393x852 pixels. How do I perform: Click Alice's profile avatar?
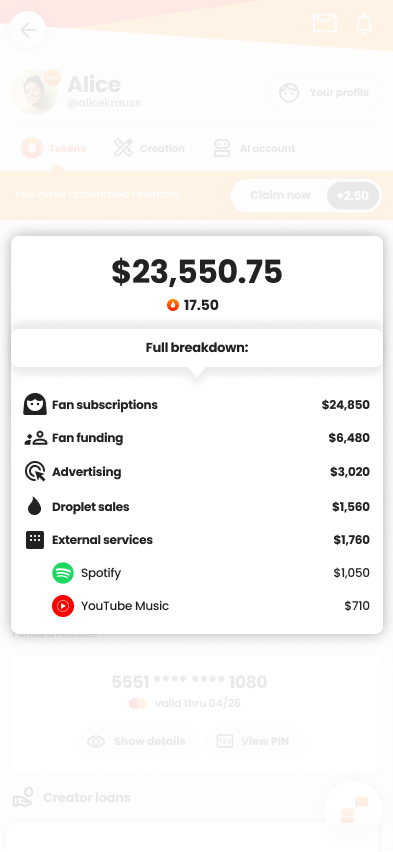(35, 92)
